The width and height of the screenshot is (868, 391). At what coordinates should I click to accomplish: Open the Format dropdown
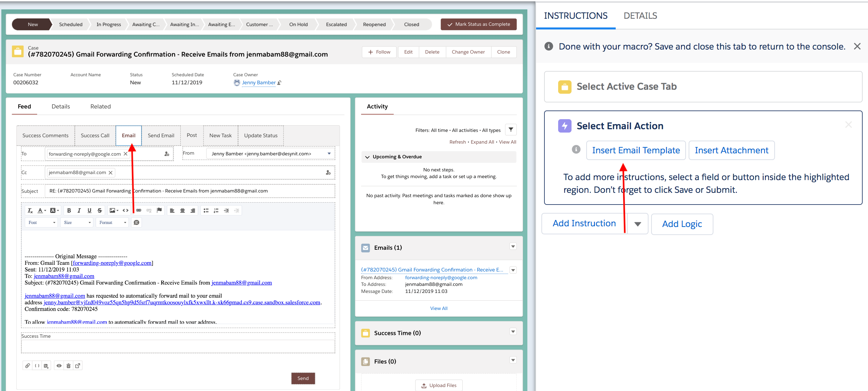(112, 223)
